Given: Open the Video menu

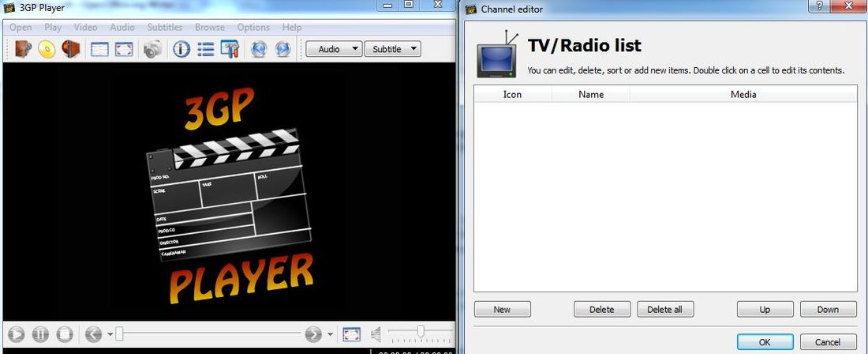Looking at the screenshot, I should tap(85, 27).
